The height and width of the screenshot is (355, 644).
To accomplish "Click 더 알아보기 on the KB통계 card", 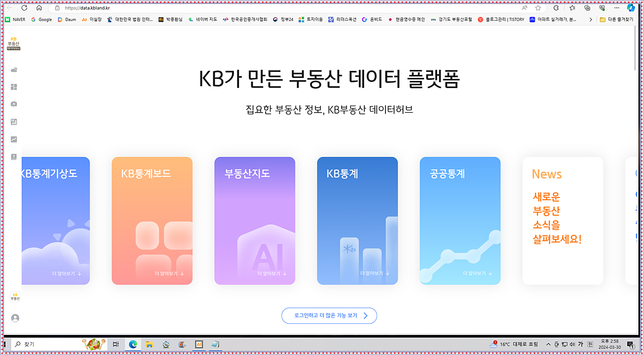I will [x=375, y=274].
